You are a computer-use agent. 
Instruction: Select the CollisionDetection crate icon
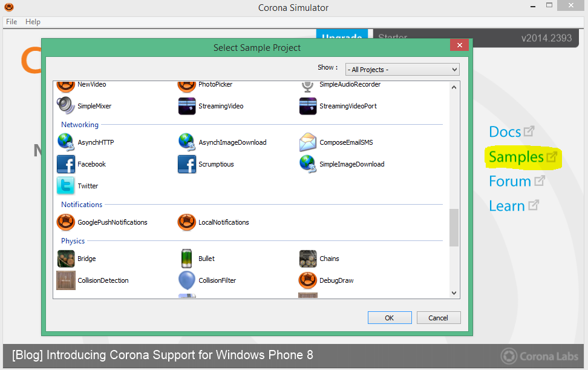[x=66, y=280]
